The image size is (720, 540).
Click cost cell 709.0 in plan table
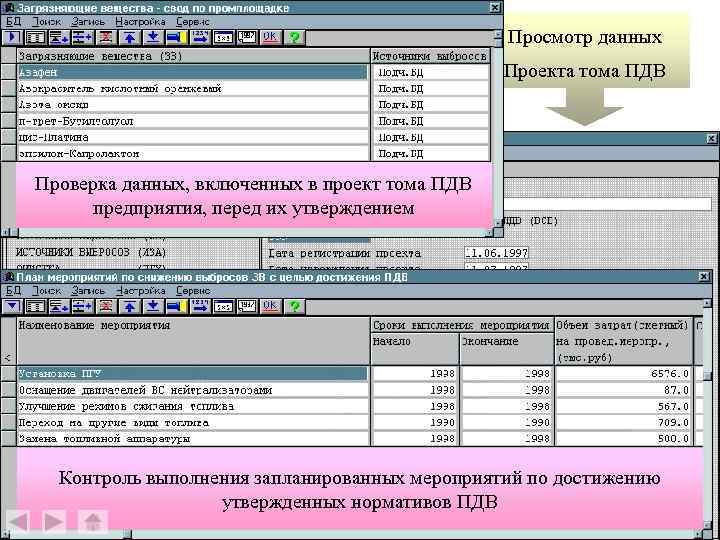click(624, 422)
